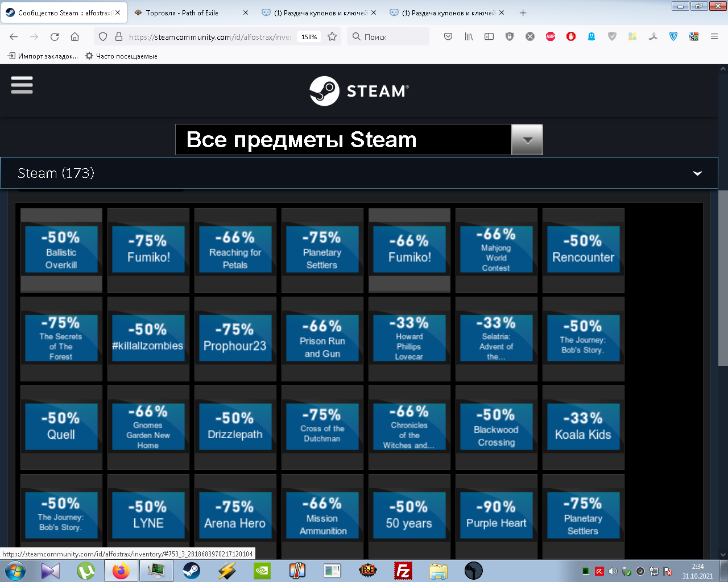Open the blue shield extension icon
The width and height of the screenshot is (728, 582).
673,36
